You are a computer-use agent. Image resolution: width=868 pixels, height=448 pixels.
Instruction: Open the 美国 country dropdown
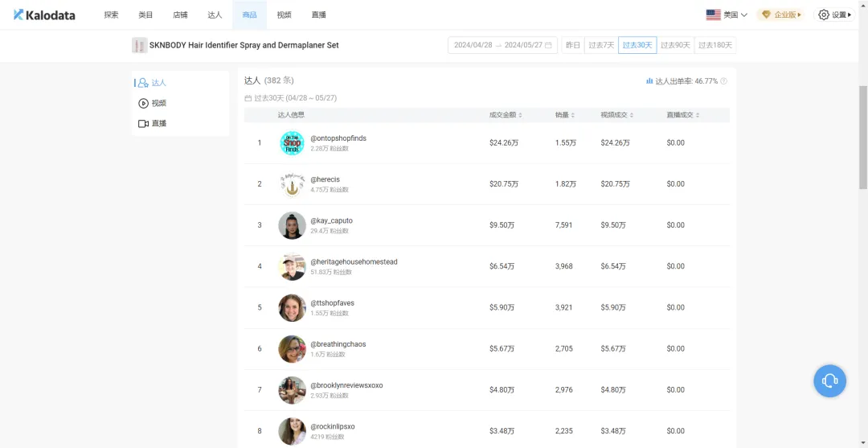[727, 14]
